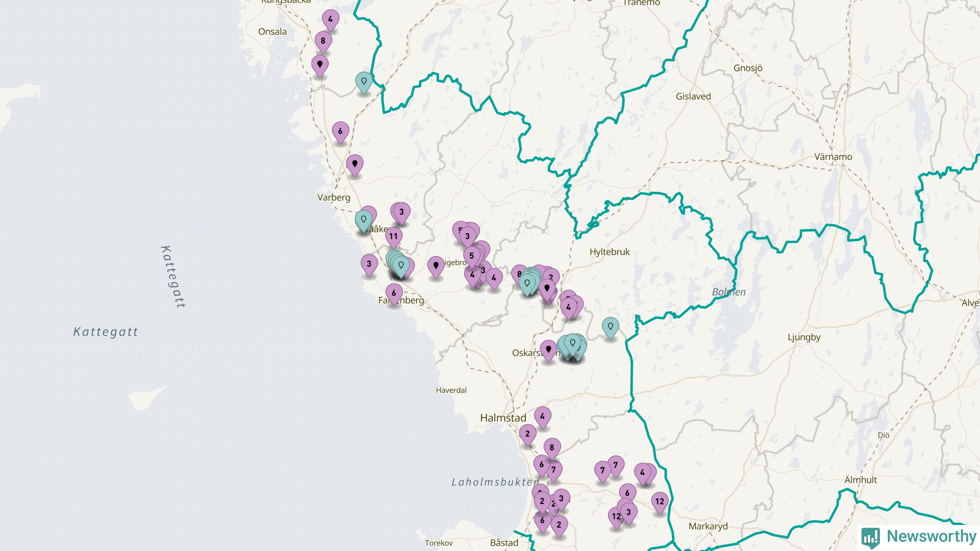Click marker 3 east of Varberg
This screenshot has width=980, height=551.
click(x=402, y=213)
